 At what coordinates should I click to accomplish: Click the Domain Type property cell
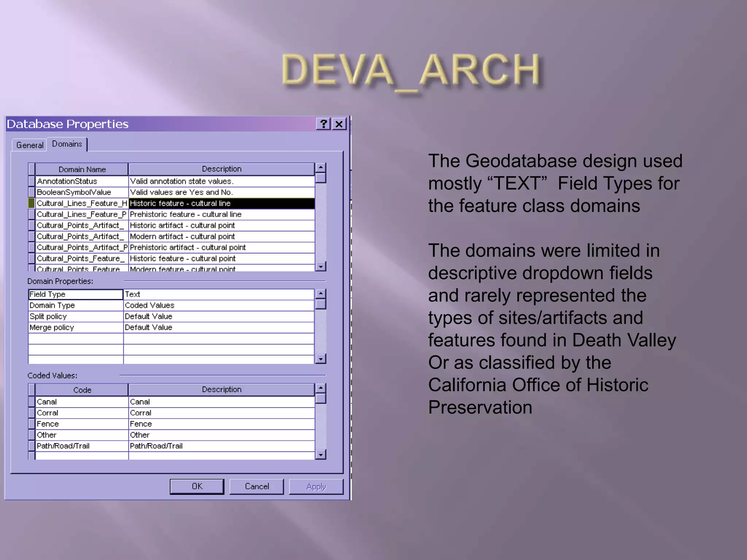pos(76,306)
